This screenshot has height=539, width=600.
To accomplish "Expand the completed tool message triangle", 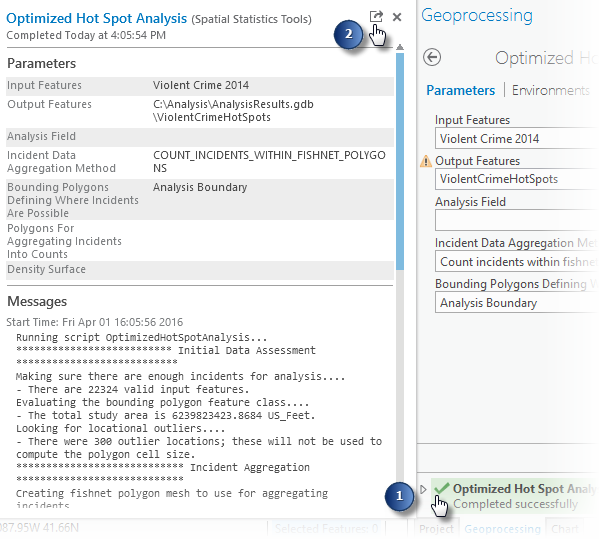I will 424,489.
